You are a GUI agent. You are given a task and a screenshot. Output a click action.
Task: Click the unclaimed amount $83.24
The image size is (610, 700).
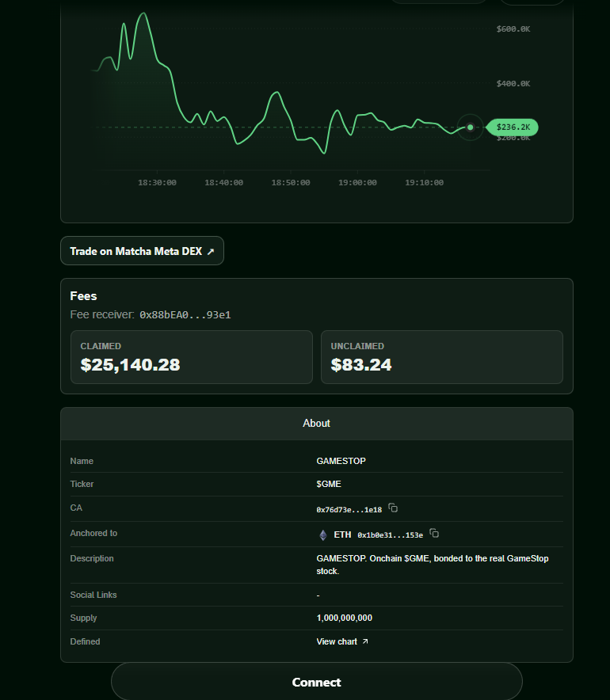coord(360,365)
